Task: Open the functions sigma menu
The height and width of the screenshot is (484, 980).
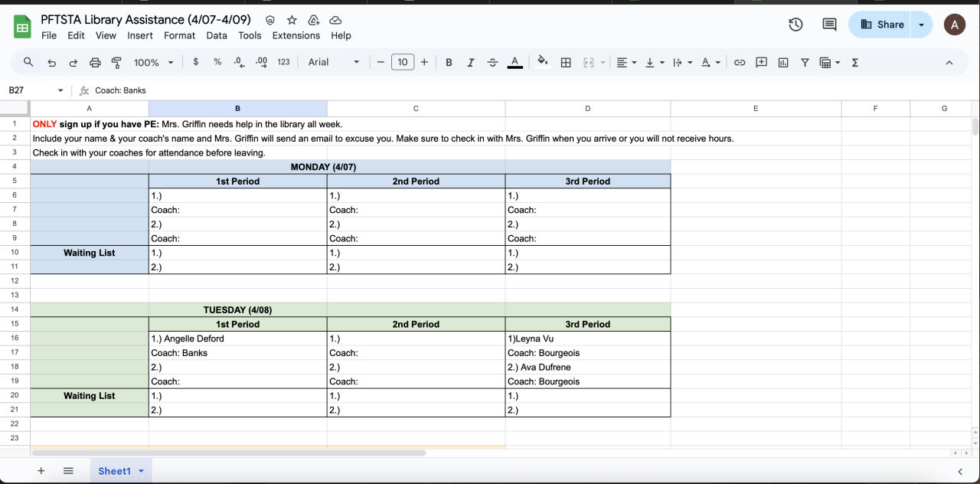Action: tap(855, 62)
